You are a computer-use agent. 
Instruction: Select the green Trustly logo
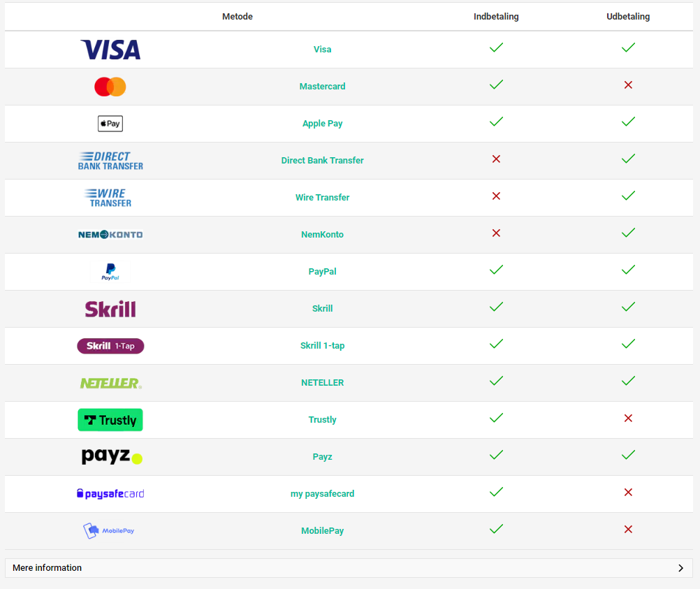point(110,420)
